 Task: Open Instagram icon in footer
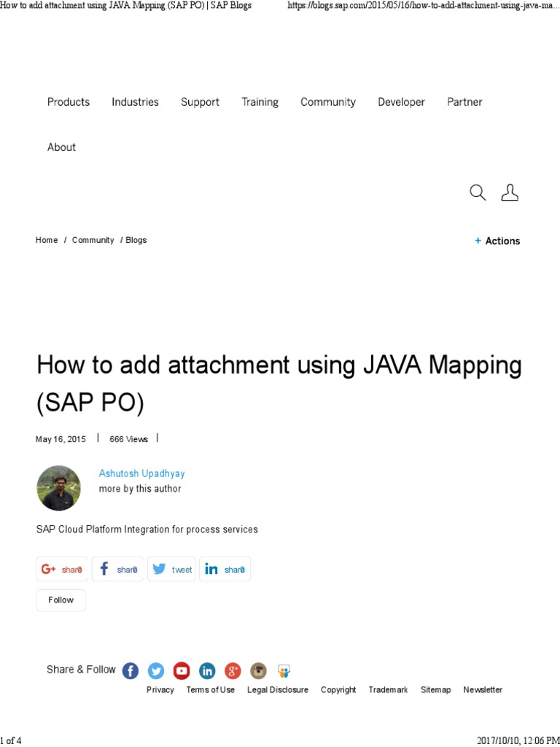(x=258, y=671)
